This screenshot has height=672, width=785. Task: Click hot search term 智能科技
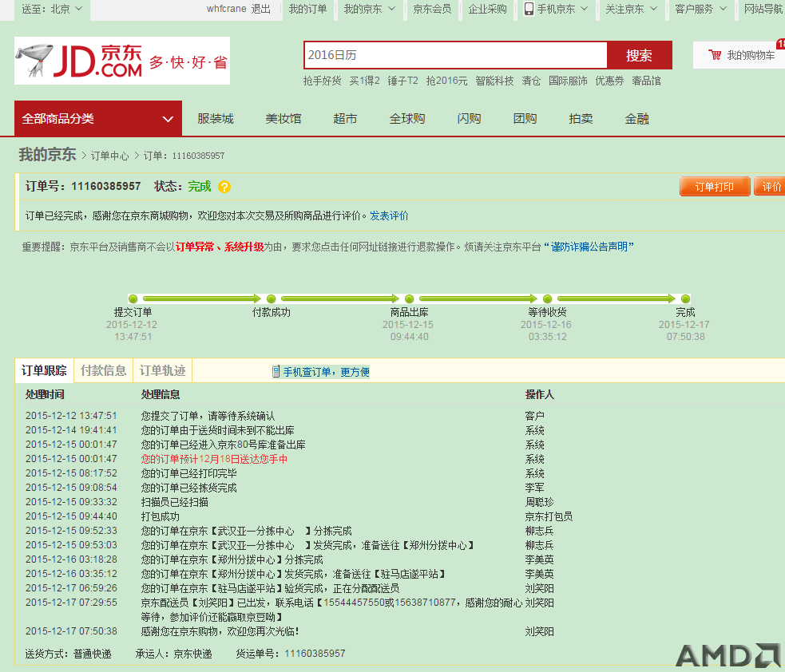click(x=494, y=81)
